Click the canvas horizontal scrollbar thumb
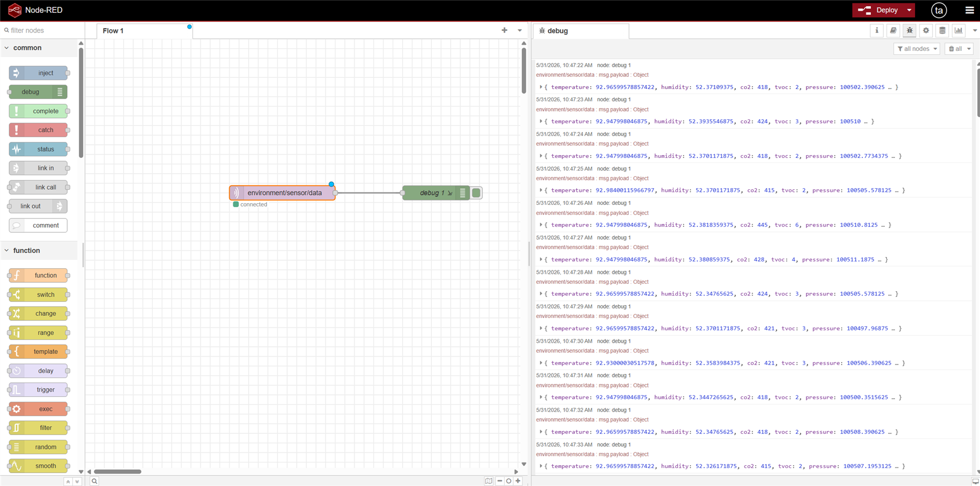Viewport: 980px width, 486px height. 118,471
